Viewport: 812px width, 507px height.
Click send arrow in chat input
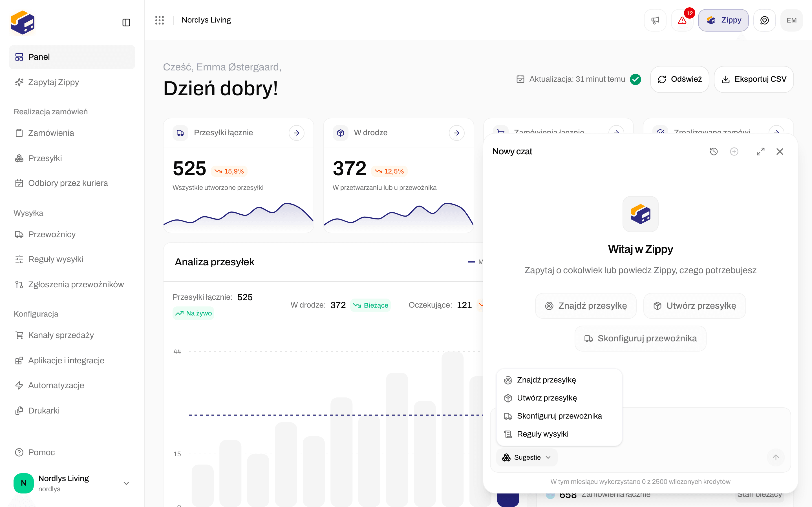(776, 457)
